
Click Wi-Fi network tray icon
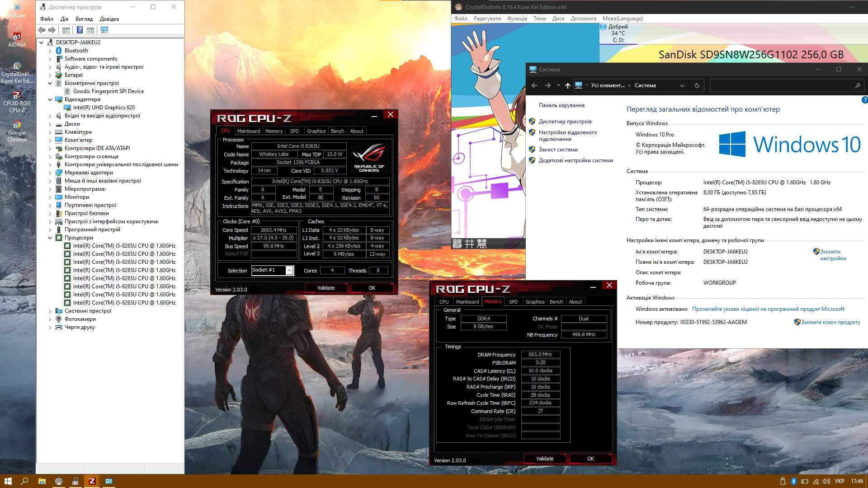816,481
